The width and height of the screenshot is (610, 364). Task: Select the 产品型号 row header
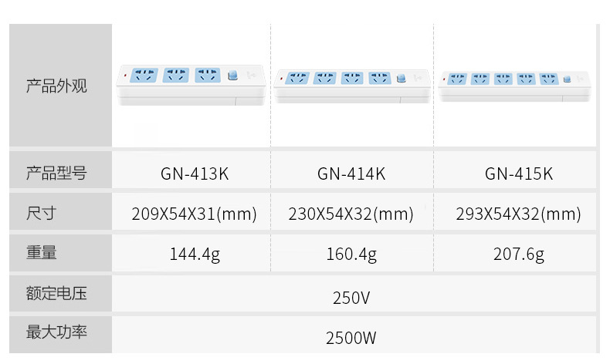point(57,173)
